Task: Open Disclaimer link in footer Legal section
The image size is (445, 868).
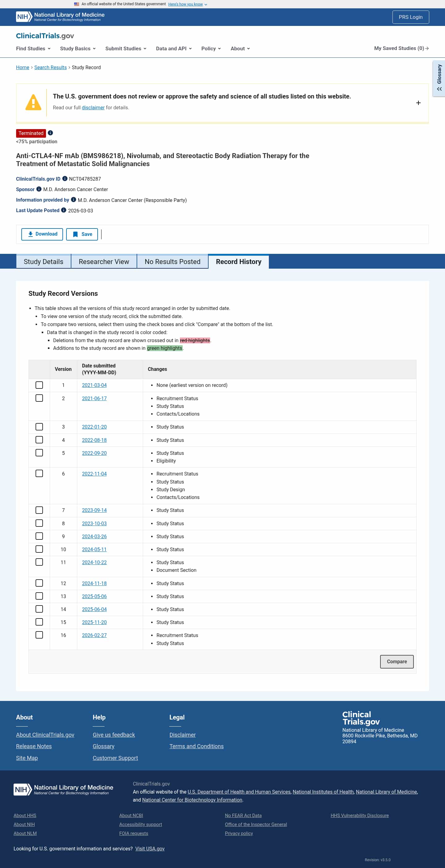Action: (x=182, y=735)
